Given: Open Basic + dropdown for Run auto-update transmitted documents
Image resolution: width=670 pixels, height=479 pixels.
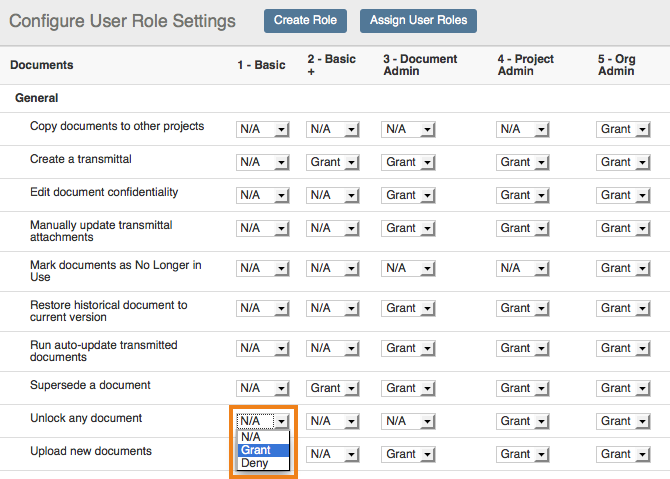Looking at the screenshot, I should coord(332,348).
